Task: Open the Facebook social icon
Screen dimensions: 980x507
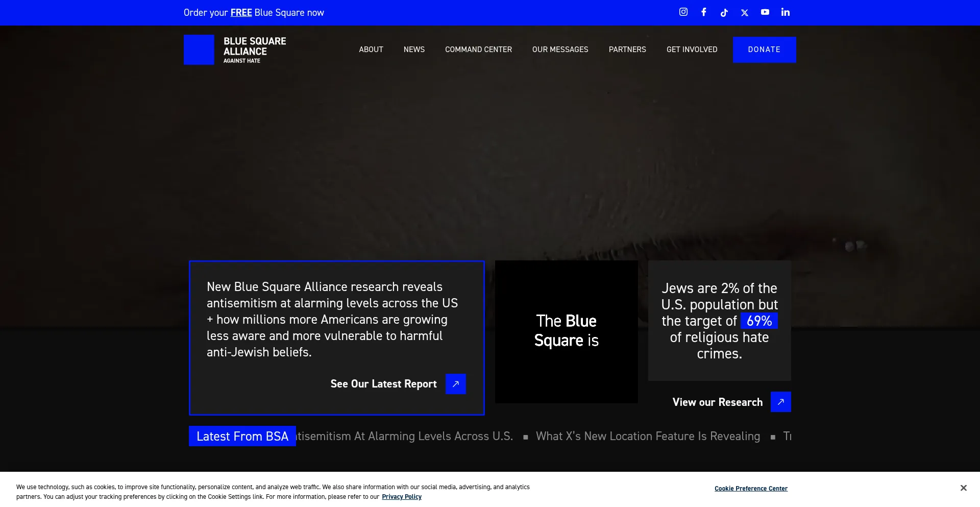Action: (703, 12)
